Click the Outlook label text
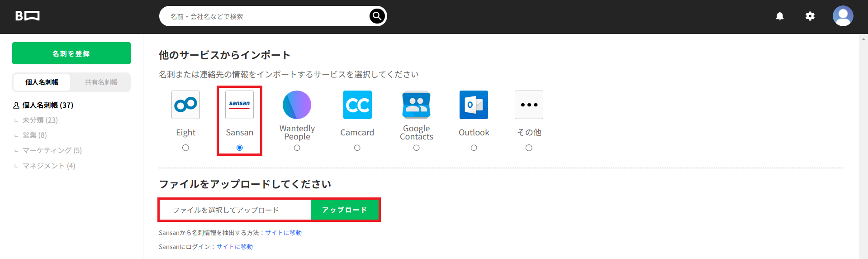The height and width of the screenshot is (259, 868). tap(474, 133)
